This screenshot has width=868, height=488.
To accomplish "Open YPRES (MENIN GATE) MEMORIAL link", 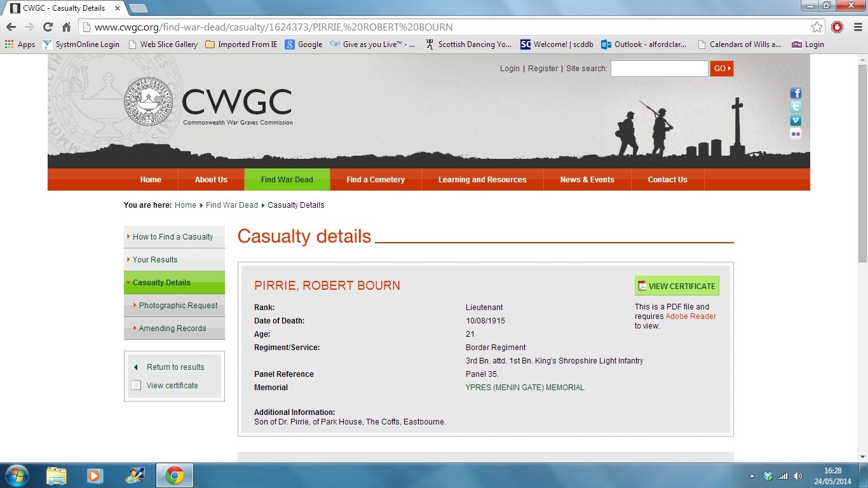I will tap(525, 388).
